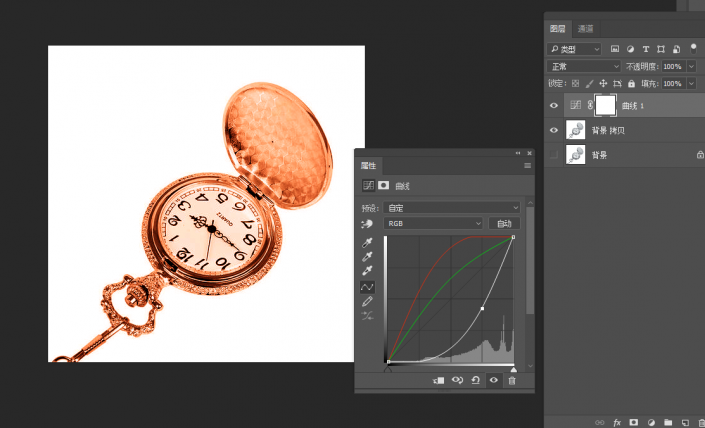This screenshot has height=428, width=705.
Task: Select the 曲线 1 layer mask thumbnail
Action: click(606, 105)
